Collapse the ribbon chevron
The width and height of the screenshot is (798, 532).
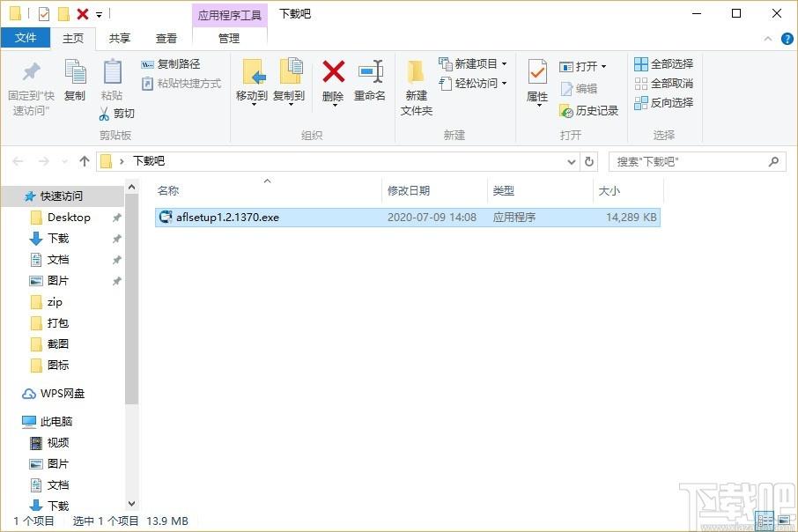tap(768, 39)
